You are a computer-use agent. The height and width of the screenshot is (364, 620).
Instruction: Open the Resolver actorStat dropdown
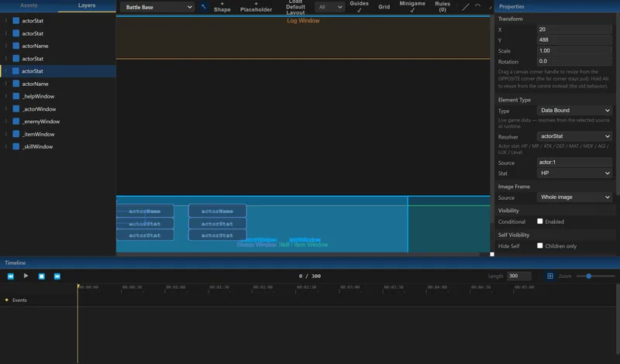(x=574, y=136)
